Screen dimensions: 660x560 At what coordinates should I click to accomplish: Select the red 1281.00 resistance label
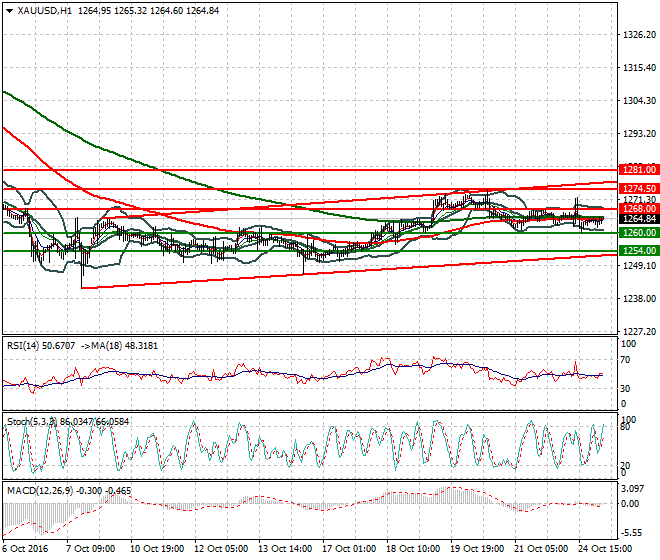tap(639, 170)
